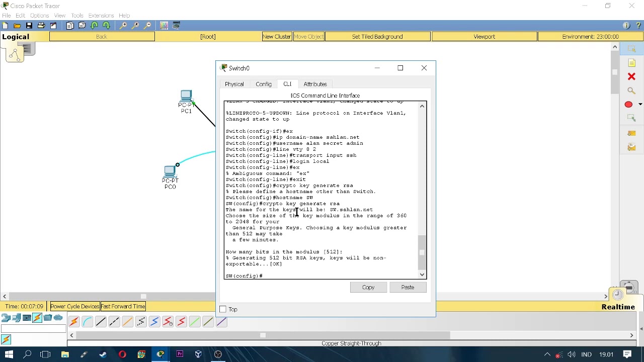
Task: Click the Zoom Reset magnifier icon
Action: point(135,26)
